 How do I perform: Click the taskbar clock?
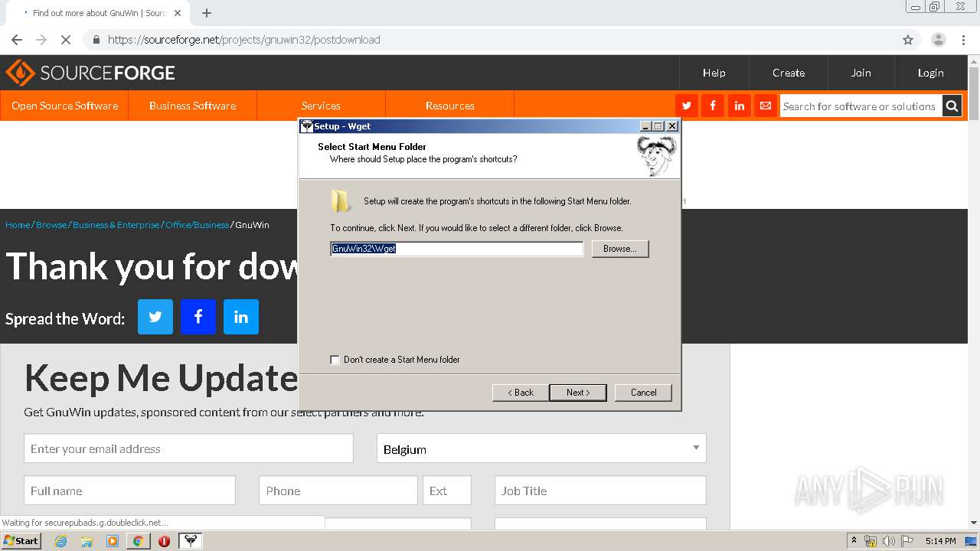tap(940, 541)
